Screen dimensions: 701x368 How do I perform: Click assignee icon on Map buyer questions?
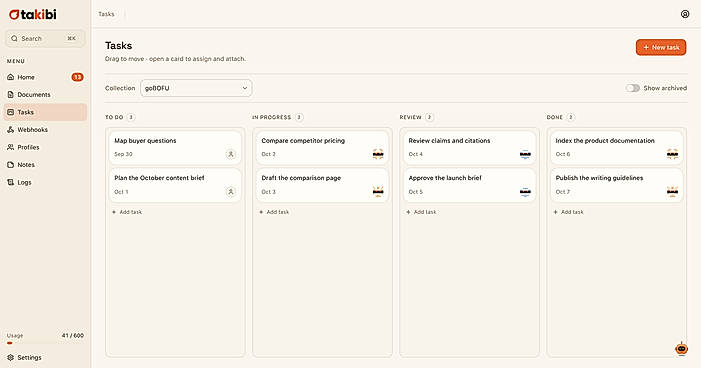231,154
